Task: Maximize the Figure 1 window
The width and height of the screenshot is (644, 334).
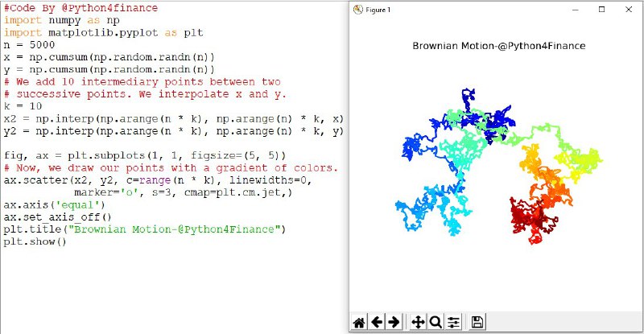Action: [601, 10]
